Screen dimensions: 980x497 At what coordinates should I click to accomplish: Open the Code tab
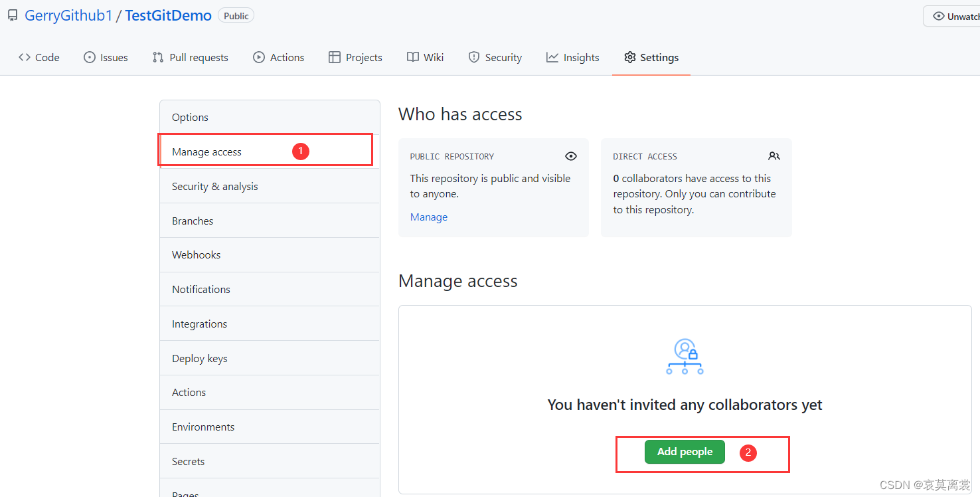tap(39, 58)
